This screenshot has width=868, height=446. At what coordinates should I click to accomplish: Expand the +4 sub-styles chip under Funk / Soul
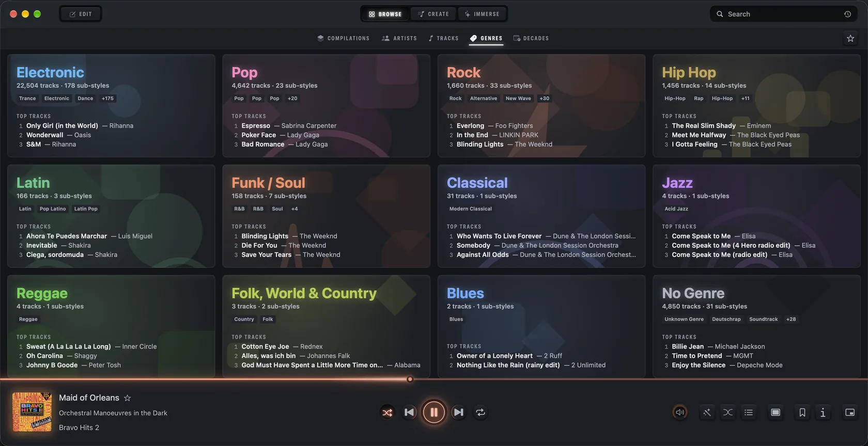[x=295, y=209]
